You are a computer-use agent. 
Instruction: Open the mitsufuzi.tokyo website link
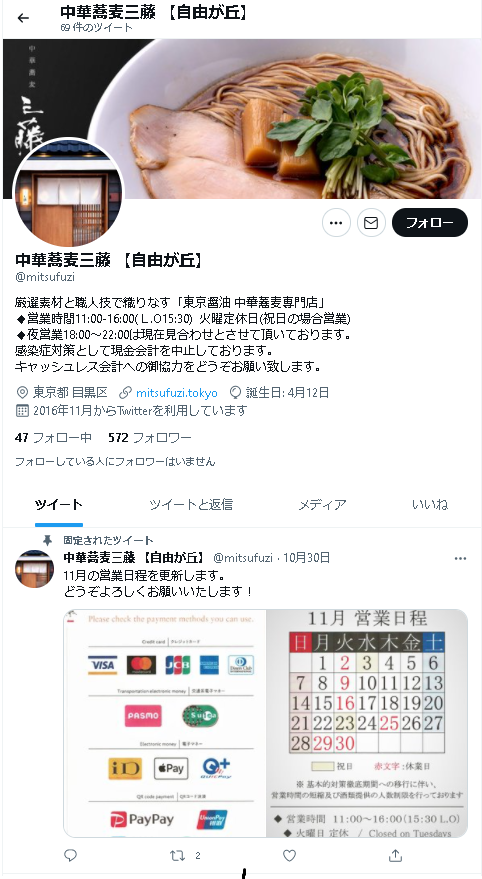177,392
